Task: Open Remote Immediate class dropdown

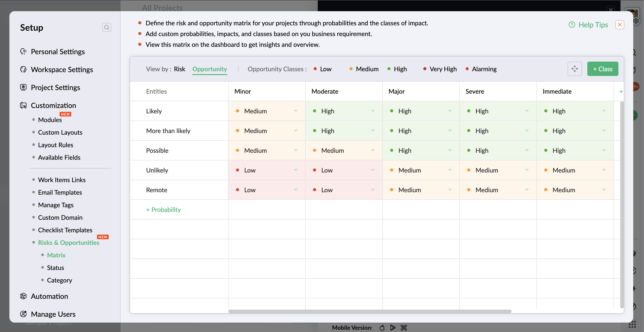Action: click(x=604, y=190)
